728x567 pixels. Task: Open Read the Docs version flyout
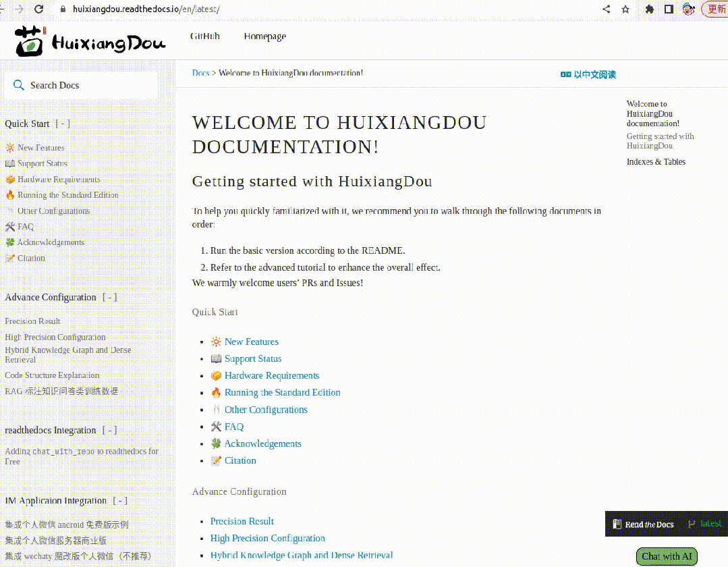666,524
